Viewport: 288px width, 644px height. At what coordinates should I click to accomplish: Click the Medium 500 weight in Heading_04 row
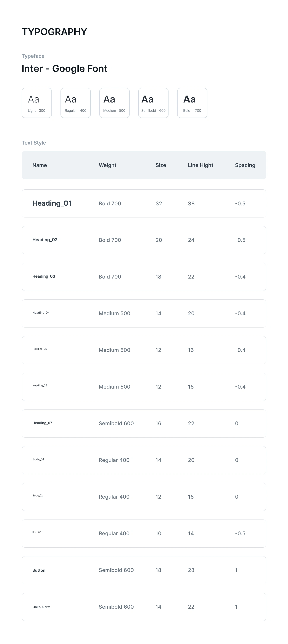coord(115,313)
